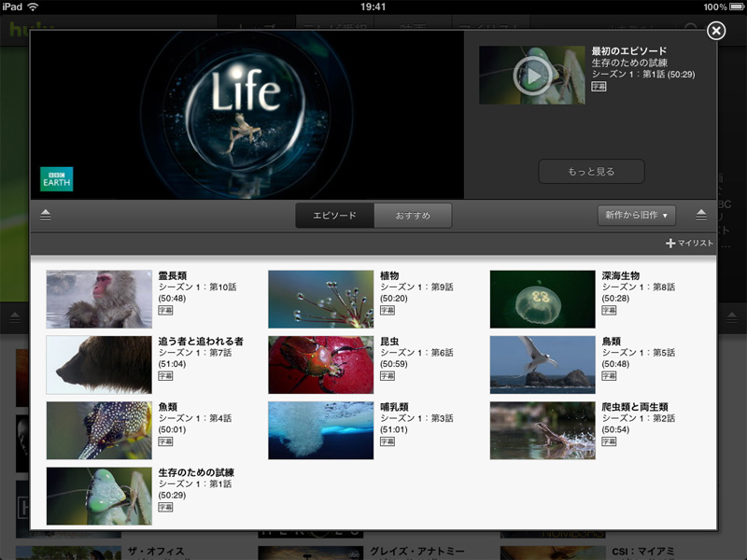The height and width of the screenshot is (560, 747).
Task: Click the subtitle 字幕 badge under 魚類
Action: point(165,441)
